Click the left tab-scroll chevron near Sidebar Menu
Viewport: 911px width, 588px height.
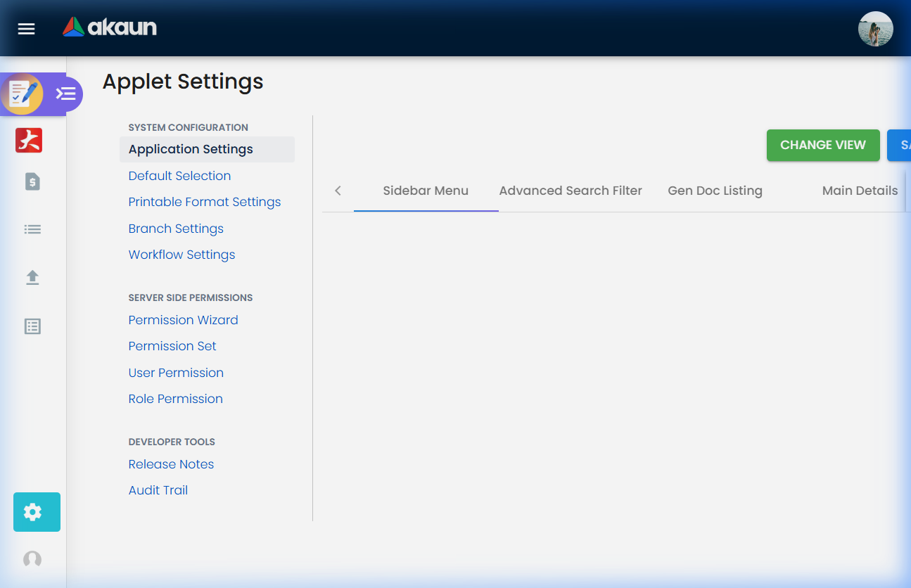click(338, 190)
